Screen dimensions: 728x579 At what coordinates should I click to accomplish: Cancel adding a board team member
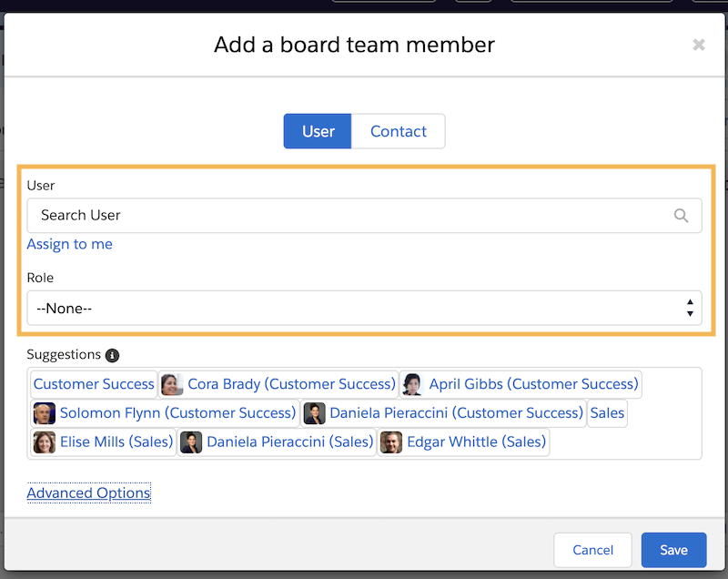(x=592, y=550)
